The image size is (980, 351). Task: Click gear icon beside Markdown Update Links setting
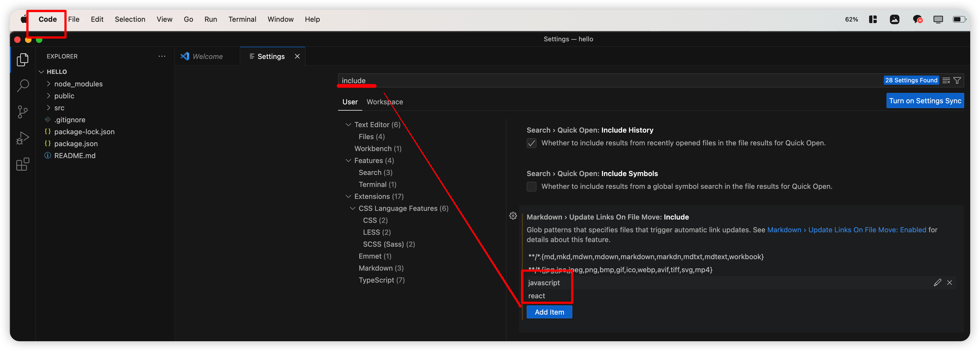pyautogui.click(x=513, y=216)
